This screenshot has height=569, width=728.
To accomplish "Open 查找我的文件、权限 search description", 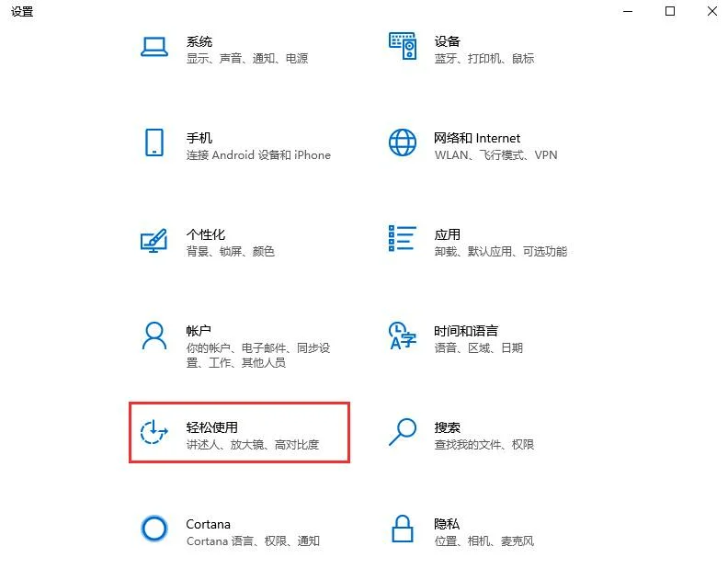I will [x=483, y=445].
